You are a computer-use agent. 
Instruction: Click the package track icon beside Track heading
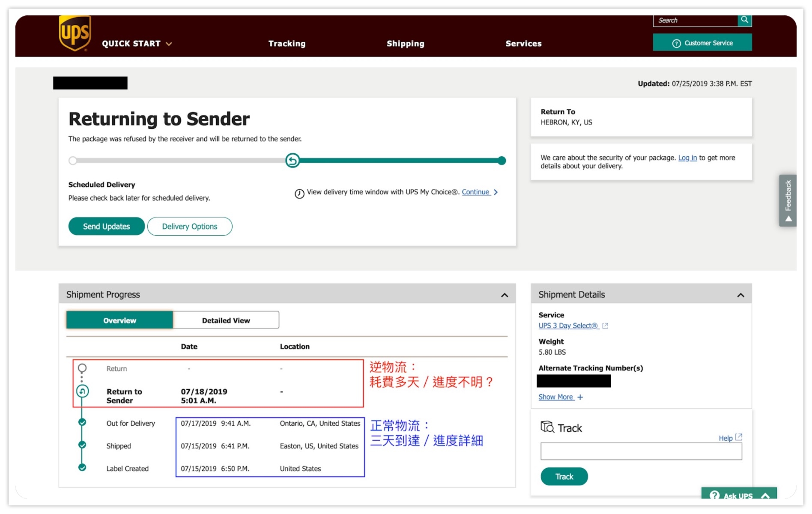click(x=547, y=427)
